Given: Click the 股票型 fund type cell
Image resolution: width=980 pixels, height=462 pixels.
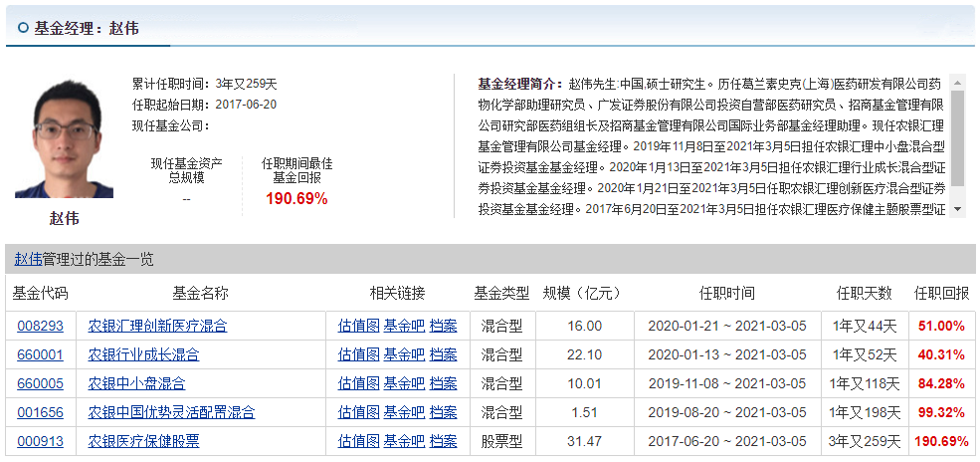Looking at the screenshot, I should pos(501,441).
